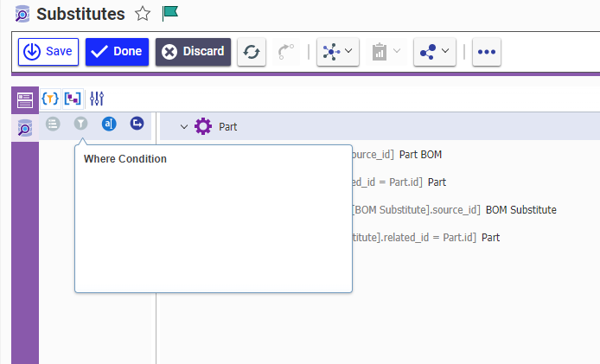Screen dimensions: 600x364
Task: Open the sliders settings icon
Action: tap(96, 99)
